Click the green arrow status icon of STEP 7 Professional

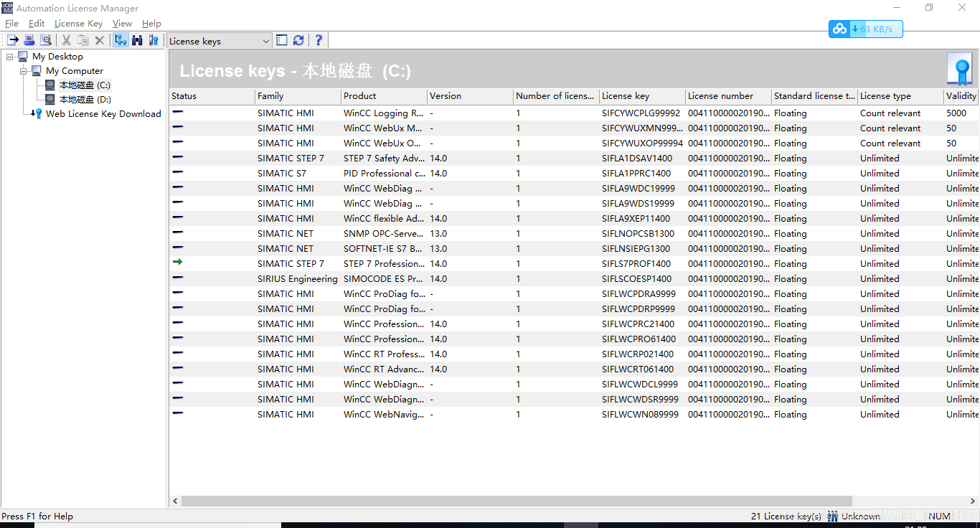[x=177, y=263]
